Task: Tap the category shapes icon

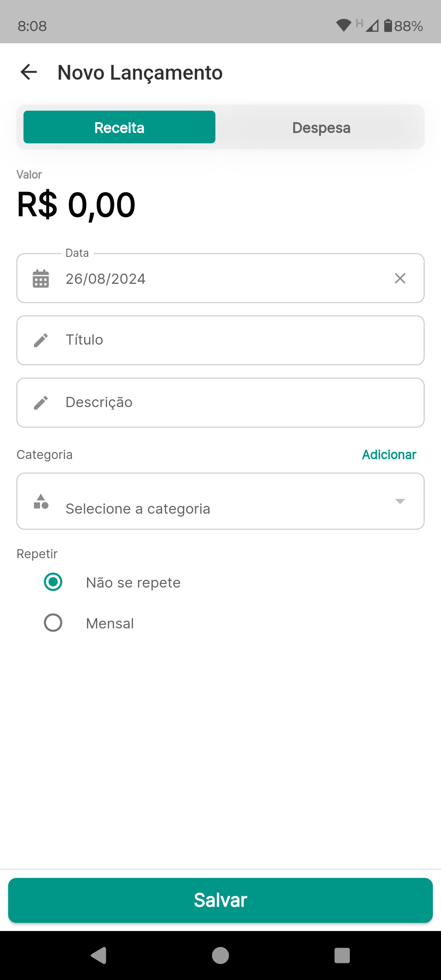Action: [x=41, y=501]
